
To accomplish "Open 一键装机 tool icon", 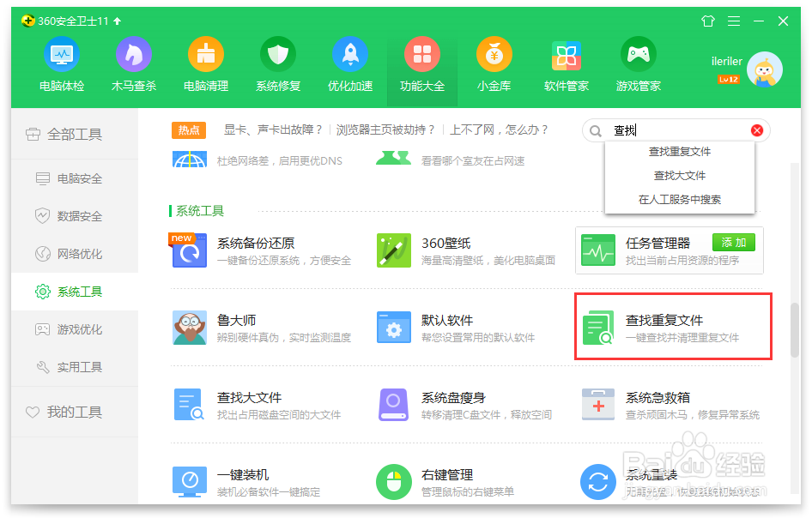I will (189, 482).
